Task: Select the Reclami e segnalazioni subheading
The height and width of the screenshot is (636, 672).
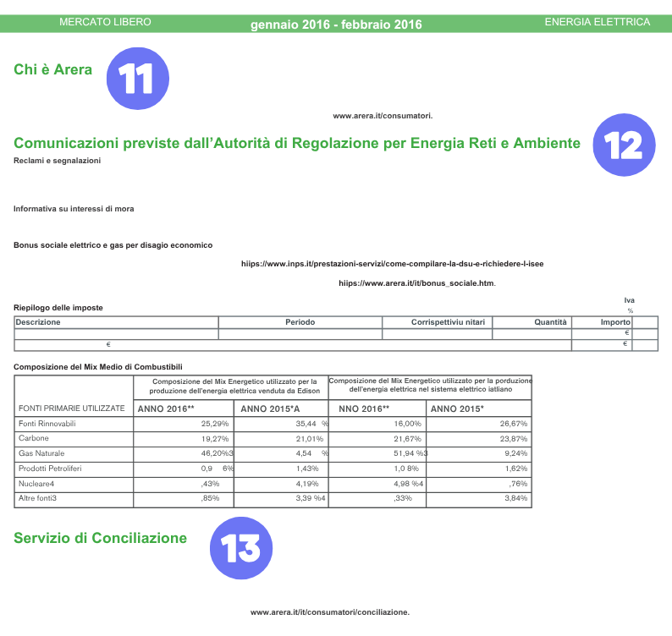Action: pyautogui.click(x=58, y=161)
